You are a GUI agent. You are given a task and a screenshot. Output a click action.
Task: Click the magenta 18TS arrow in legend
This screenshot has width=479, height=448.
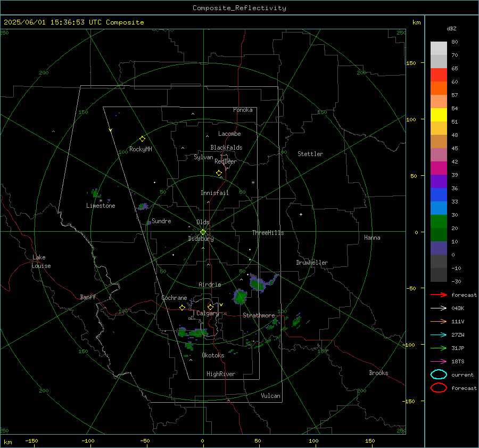(x=439, y=362)
